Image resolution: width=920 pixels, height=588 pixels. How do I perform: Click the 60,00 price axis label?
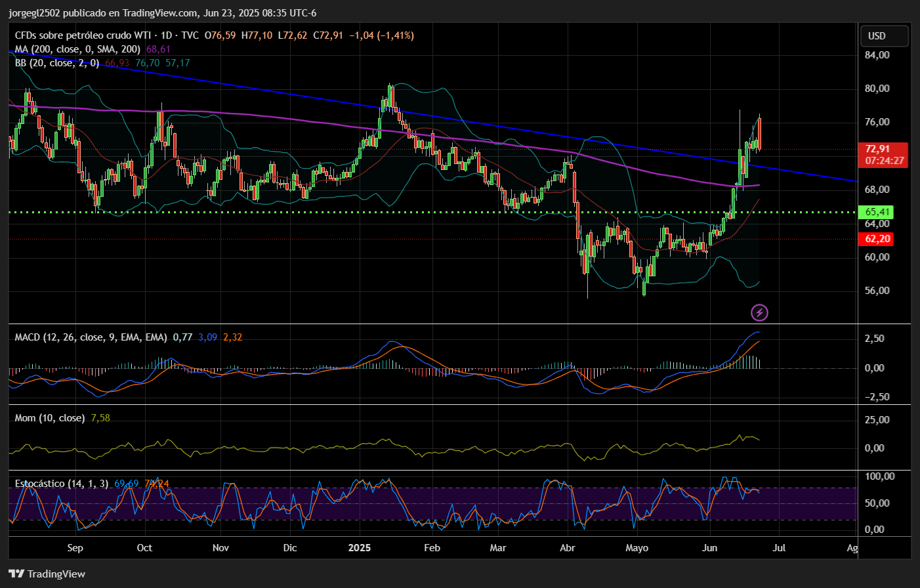click(x=877, y=257)
